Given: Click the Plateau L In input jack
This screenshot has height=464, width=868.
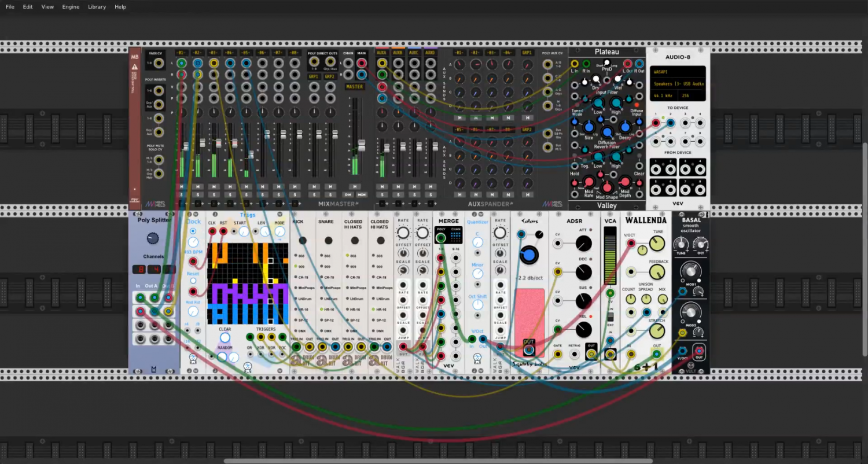Looking at the screenshot, I should click(575, 64).
